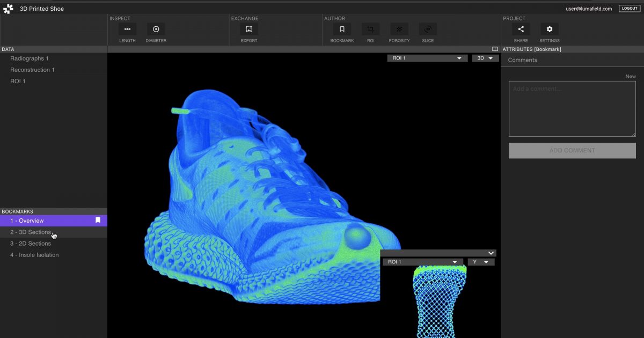Toggle the split-view layout icon above the viewport
644x338 pixels.
point(494,48)
